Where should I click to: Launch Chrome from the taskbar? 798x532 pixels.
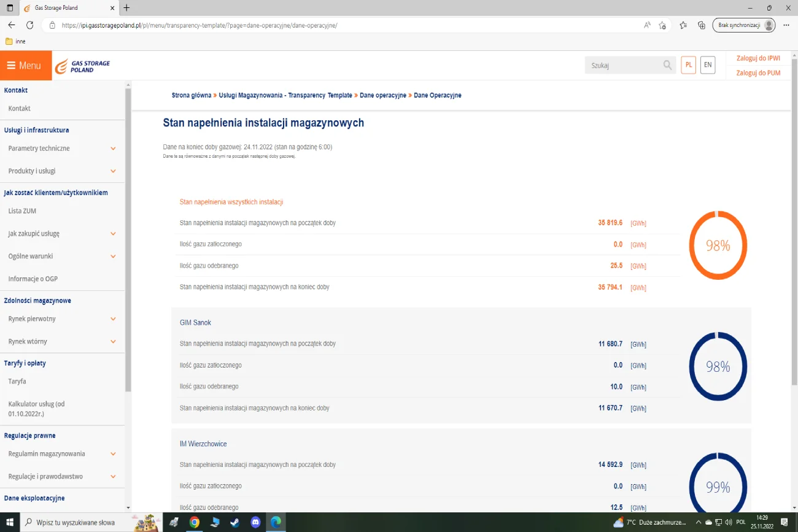(x=195, y=522)
